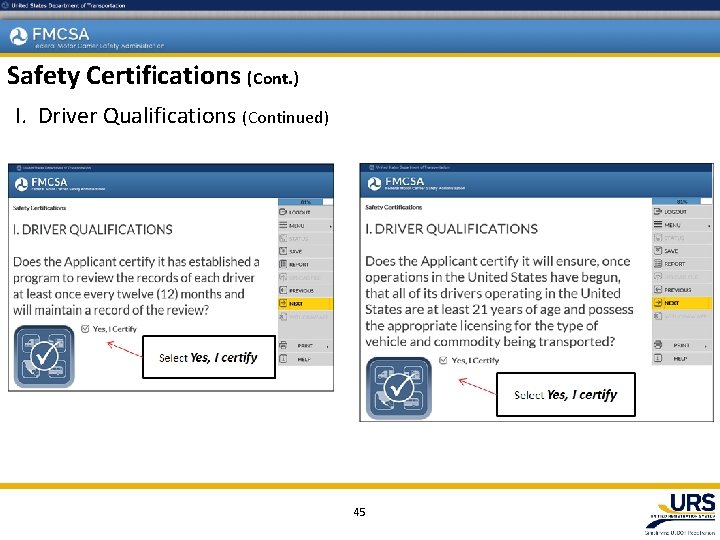The width and height of the screenshot is (720, 540).
Task: Click Logout icon in right 21-years-of-age panel
Action: click(658, 211)
